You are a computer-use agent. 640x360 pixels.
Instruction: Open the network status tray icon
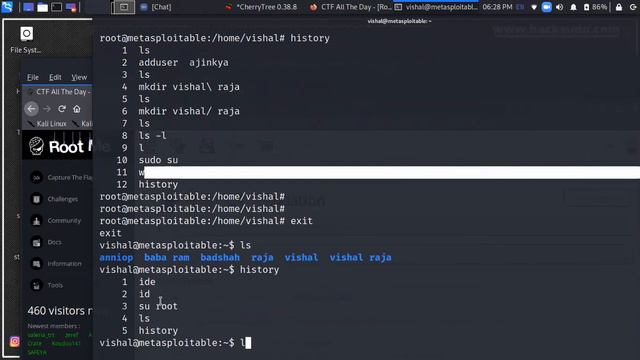point(533,7)
